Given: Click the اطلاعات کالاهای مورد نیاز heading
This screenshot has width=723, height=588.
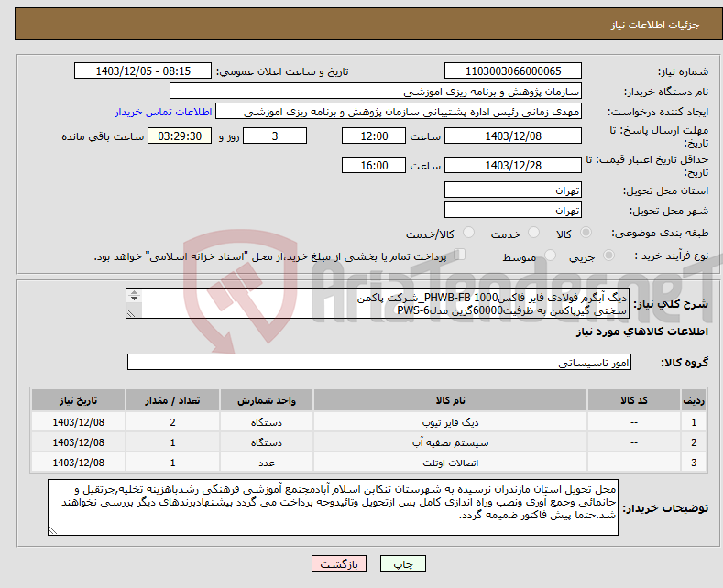Looking at the screenshot, I should coord(641,332).
